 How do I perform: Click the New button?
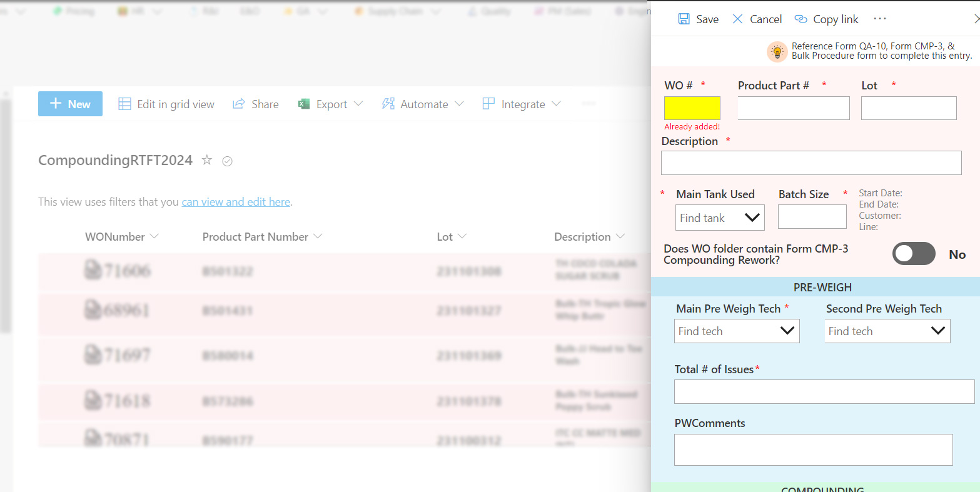pyautogui.click(x=70, y=104)
